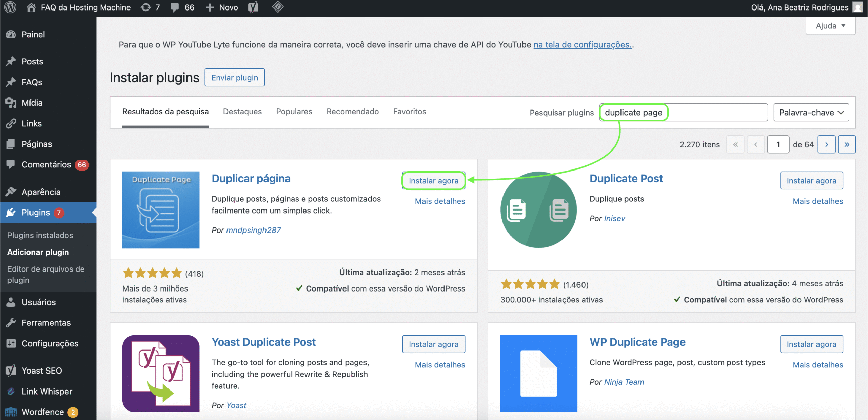Open the na tela de configurações link
This screenshot has width=868, height=420.
pyautogui.click(x=583, y=45)
